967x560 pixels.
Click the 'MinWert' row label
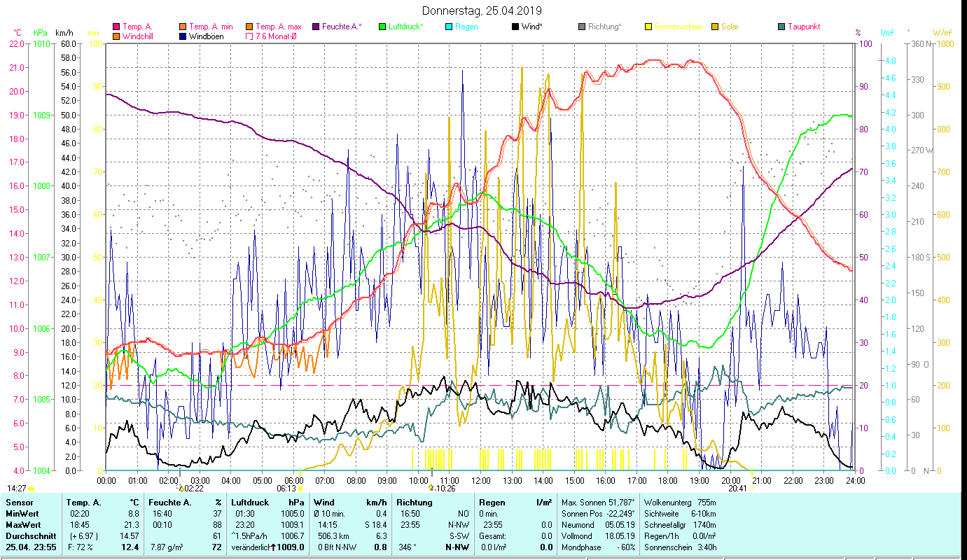pos(22,514)
